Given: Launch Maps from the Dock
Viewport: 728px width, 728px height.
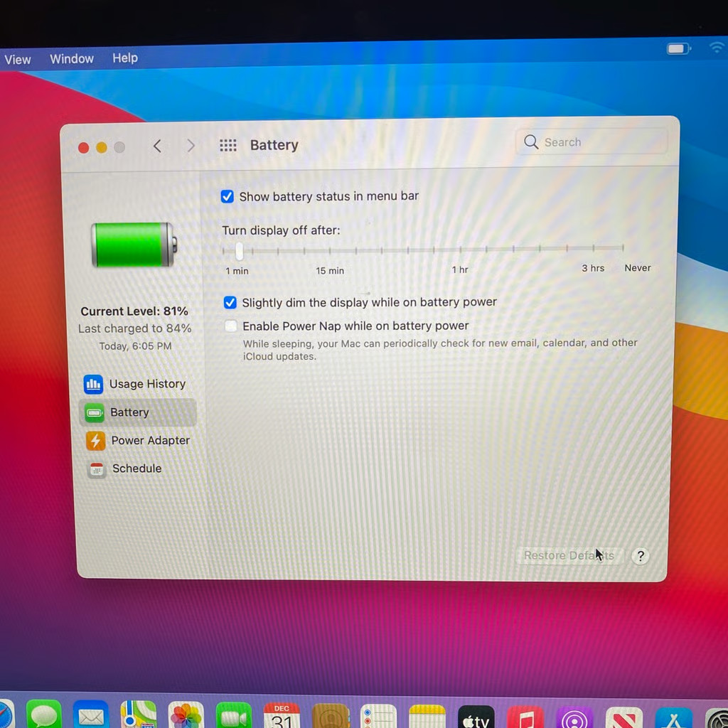Looking at the screenshot, I should click(139, 714).
